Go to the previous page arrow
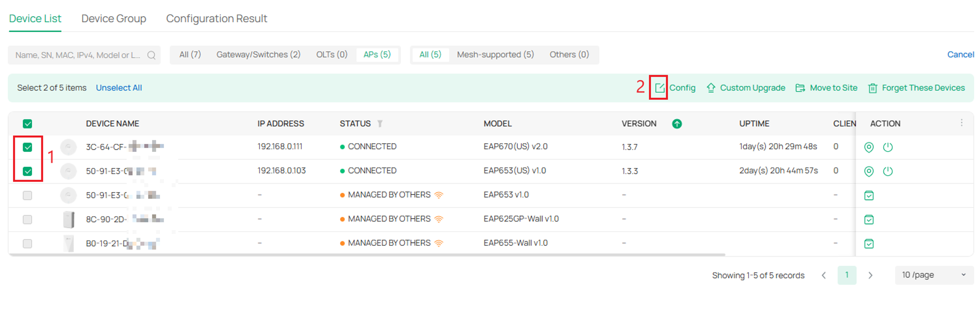980x318 pixels. [x=824, y=275]
